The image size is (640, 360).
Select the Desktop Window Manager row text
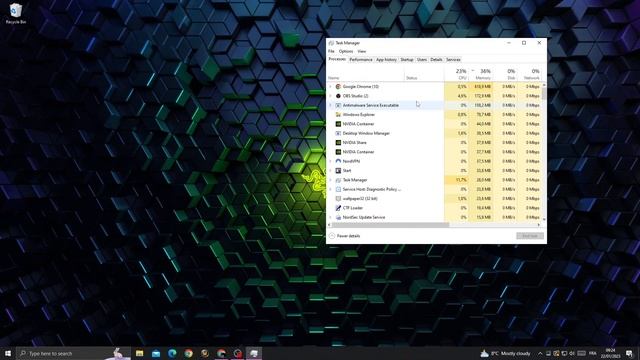coord(366,133)
